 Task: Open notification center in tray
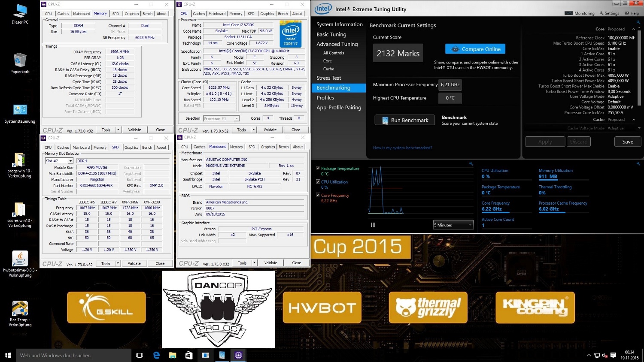pyautogui.click(x=613, y=356)
